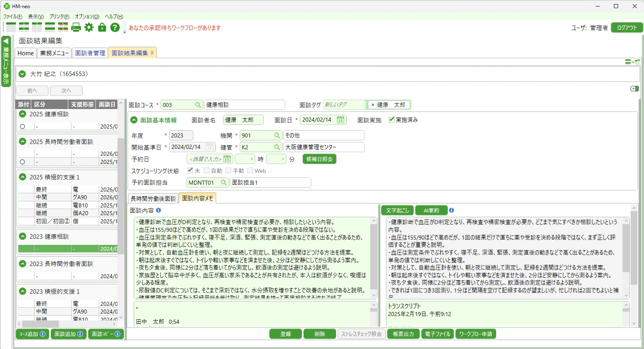
Task: Open the オプション(O) menu
Action: [x=87, y=17]
